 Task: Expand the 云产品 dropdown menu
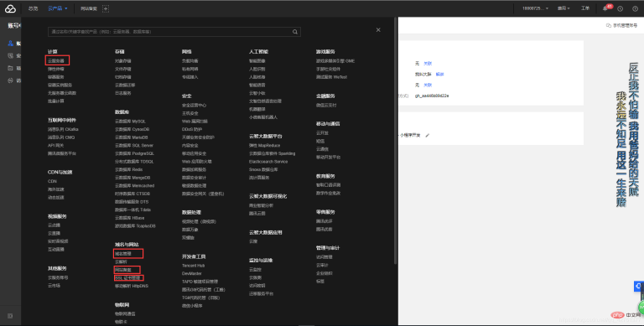(x=57, y=8)
